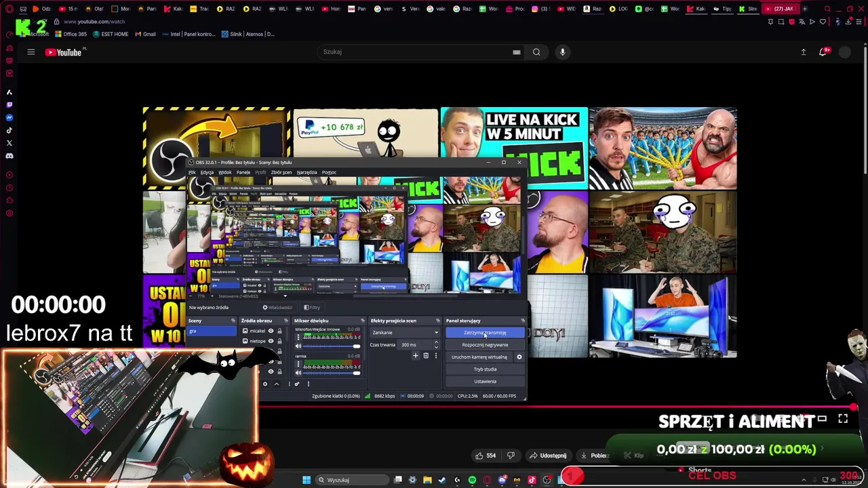Viewport: 868px width, 488px height.
Task: Like the video with thumbs-up 554
Action: click(x=486, y=455)
